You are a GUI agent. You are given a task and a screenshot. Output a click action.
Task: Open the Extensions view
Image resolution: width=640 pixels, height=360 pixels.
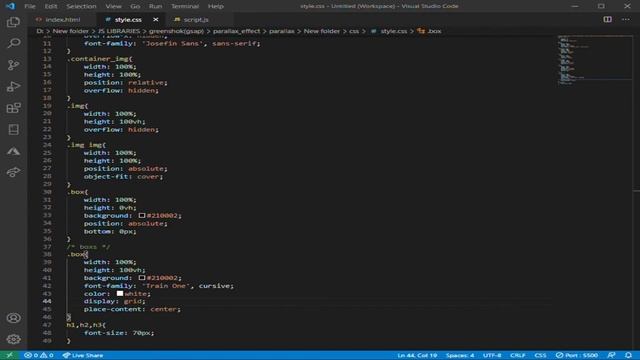pos(13,108)
